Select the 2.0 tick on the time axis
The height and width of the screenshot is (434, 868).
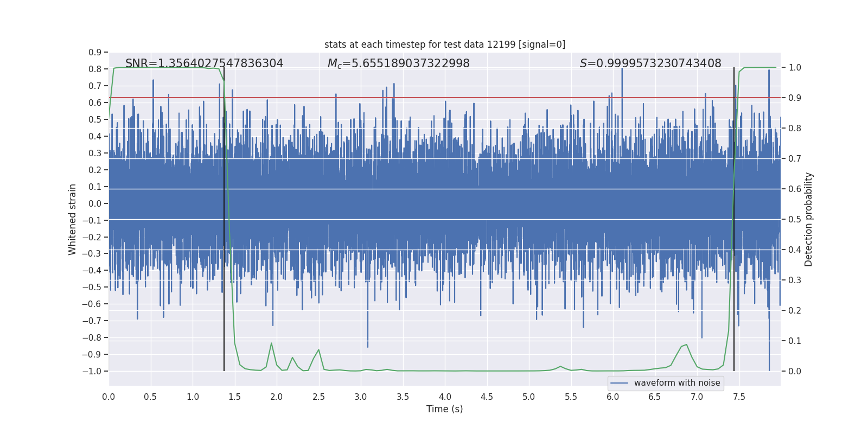tap(277, 397)
